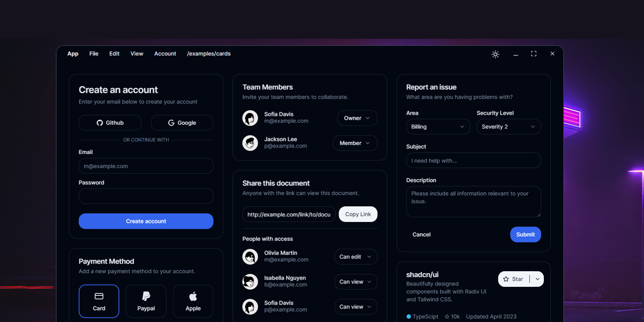Click the TypeScript language dot on shadcn/ui card
This screenshot has height=322, width=644.
(x=409, y=316)
